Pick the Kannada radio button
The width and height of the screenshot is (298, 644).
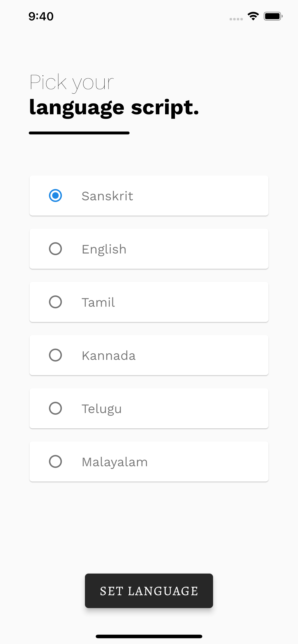coord(55,355)
